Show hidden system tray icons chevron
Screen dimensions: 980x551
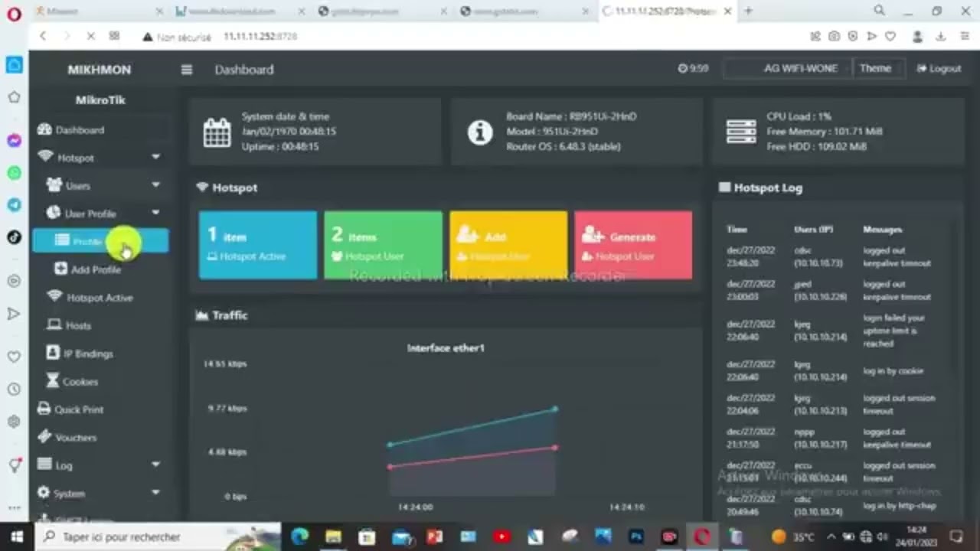coord(833,536)
